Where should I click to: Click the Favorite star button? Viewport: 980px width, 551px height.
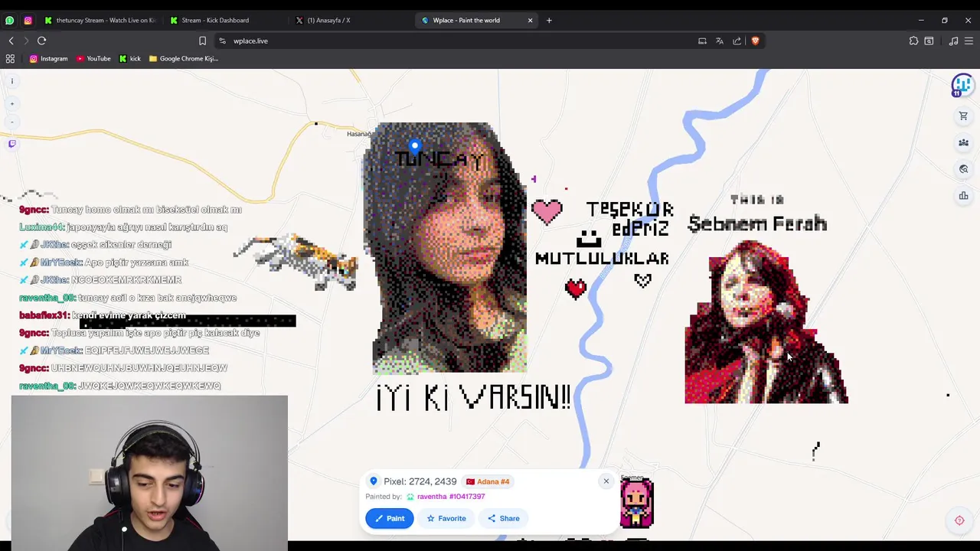coord(446,518)
